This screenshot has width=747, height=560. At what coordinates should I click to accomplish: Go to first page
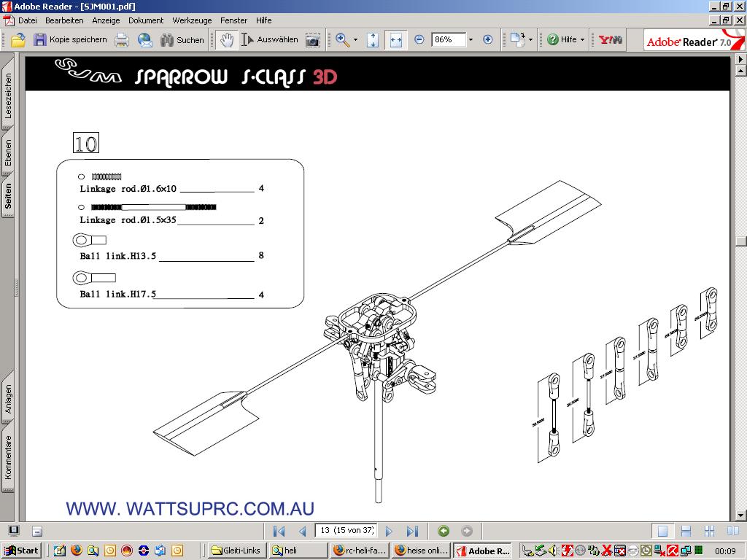(279, 531)
